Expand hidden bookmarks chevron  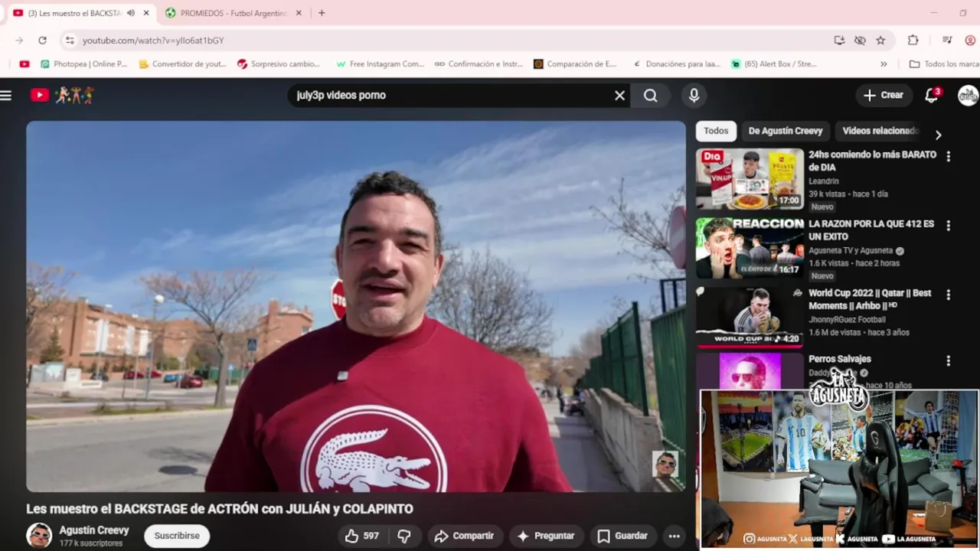tap(884, 64)
